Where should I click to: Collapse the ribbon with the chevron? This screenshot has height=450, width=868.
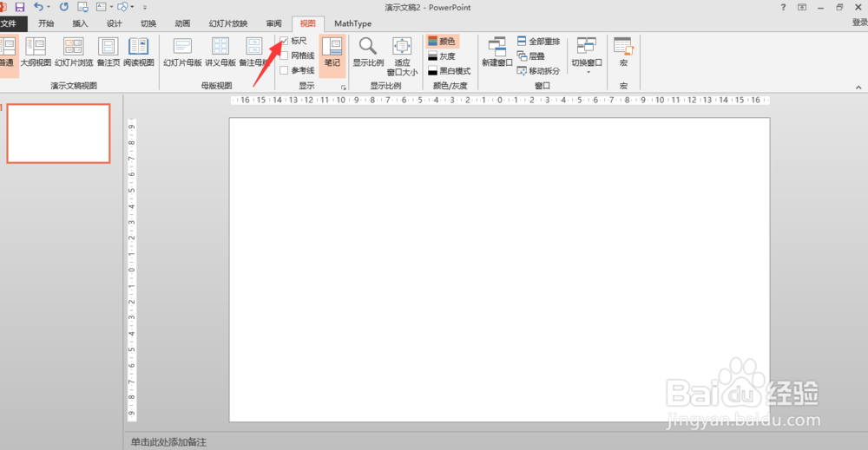point(858,88)
